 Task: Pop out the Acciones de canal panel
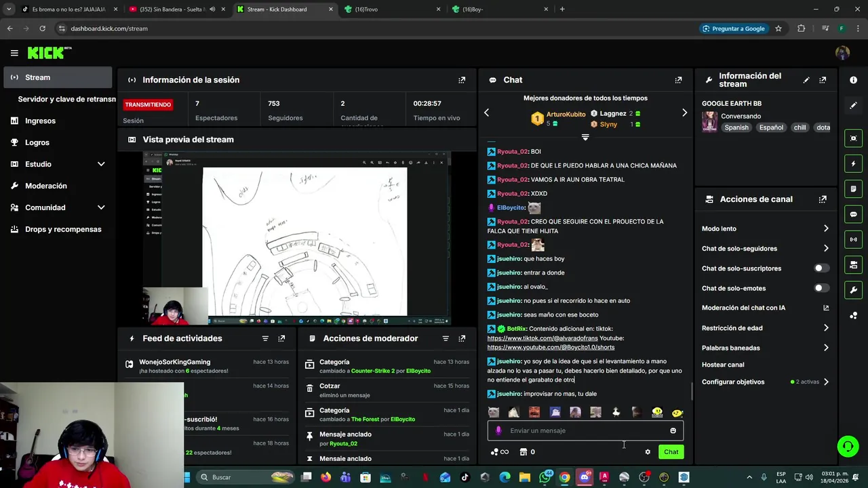pyautogui.click(x=823, y=199)
